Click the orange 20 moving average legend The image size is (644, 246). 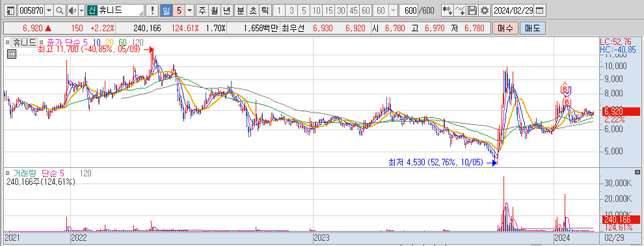point(109,42)
